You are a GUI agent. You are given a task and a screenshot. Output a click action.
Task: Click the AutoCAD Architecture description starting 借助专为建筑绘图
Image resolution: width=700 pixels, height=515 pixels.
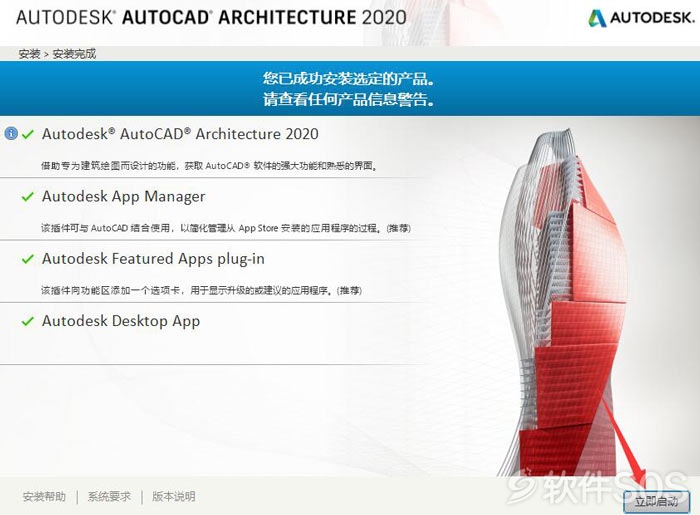(x=209, y=166)
